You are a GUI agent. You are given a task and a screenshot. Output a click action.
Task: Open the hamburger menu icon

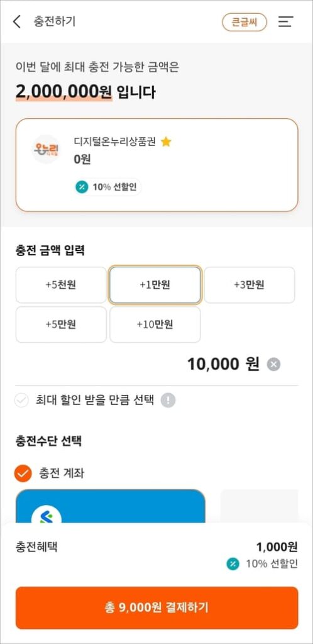pos(285,22)
